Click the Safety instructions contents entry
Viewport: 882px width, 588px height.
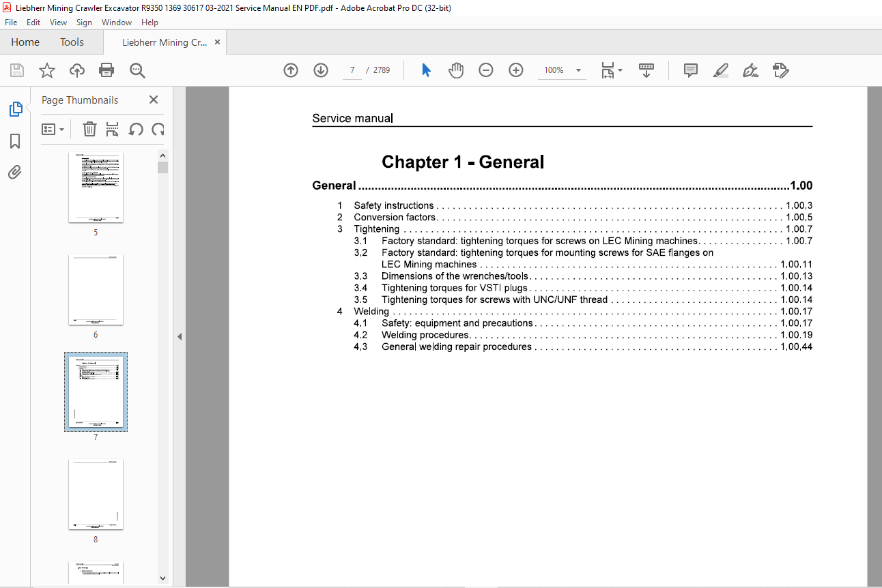point(394,205)
